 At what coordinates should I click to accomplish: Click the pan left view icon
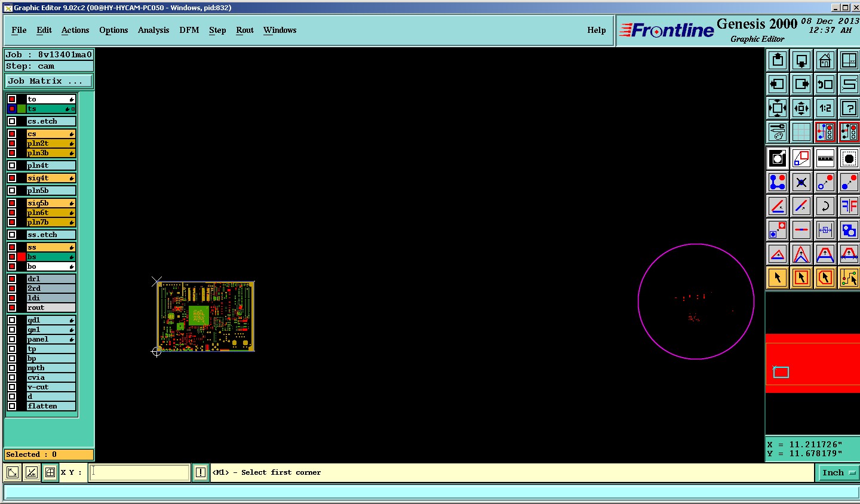click(x=778, y=84)
